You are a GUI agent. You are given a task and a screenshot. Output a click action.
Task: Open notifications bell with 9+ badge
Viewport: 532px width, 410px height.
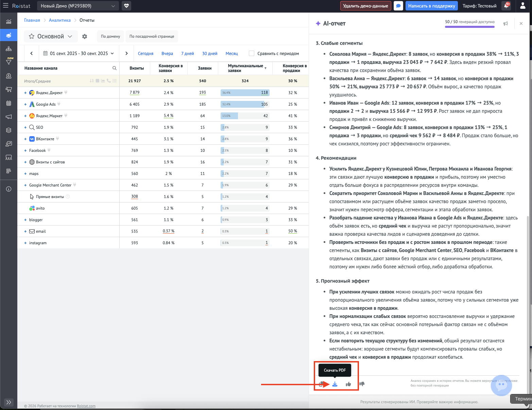click(507, 5)
